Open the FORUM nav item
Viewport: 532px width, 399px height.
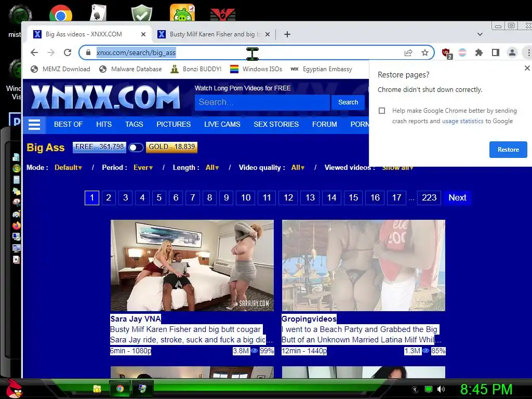324,125
